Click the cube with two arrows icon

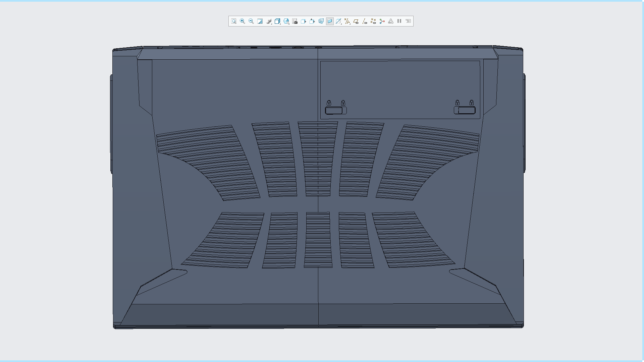pos(312,21)
